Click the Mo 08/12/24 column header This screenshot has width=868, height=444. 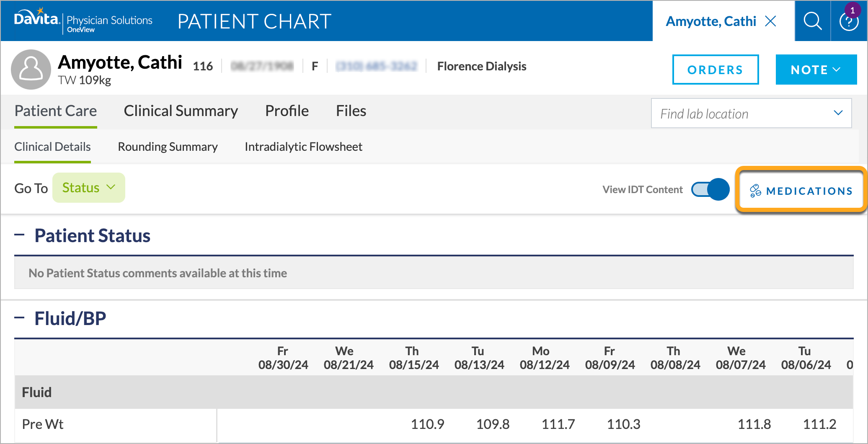tap(545, 358)
